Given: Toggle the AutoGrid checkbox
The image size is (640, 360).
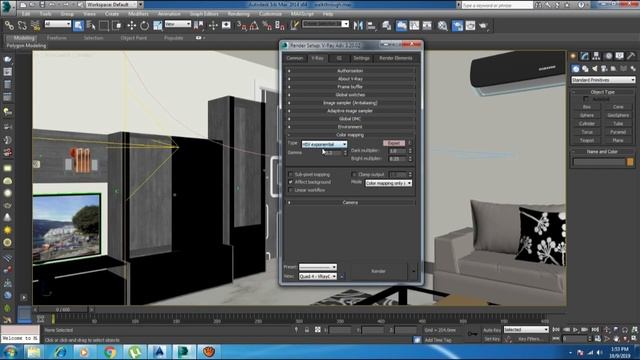Looking at the screenshot, I should (x=586, y=99).
